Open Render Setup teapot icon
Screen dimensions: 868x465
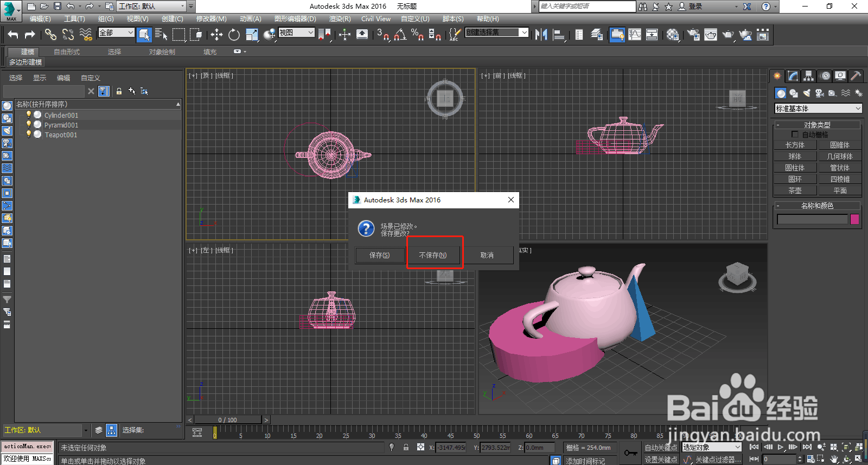point(693,35)
